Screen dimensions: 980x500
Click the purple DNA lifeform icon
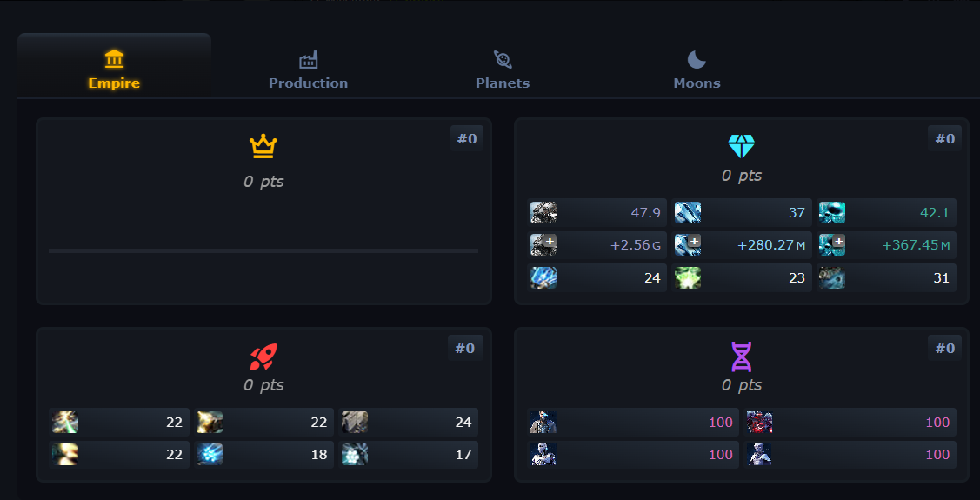(741, 357)
